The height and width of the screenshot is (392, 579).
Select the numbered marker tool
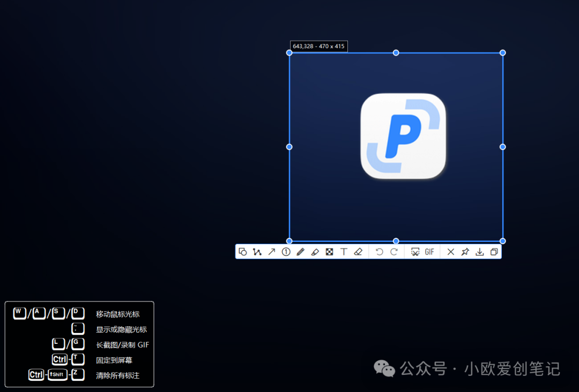286,252
